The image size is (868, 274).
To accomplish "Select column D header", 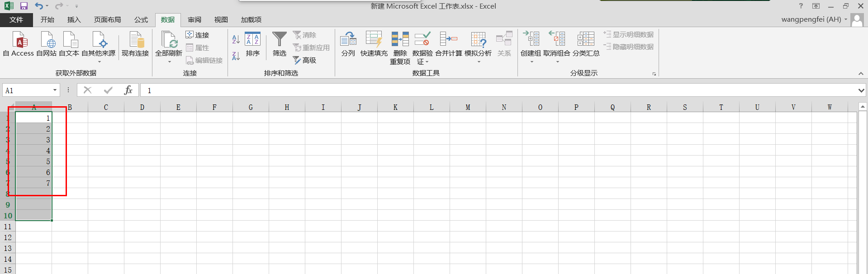I will tap(142, 107).
